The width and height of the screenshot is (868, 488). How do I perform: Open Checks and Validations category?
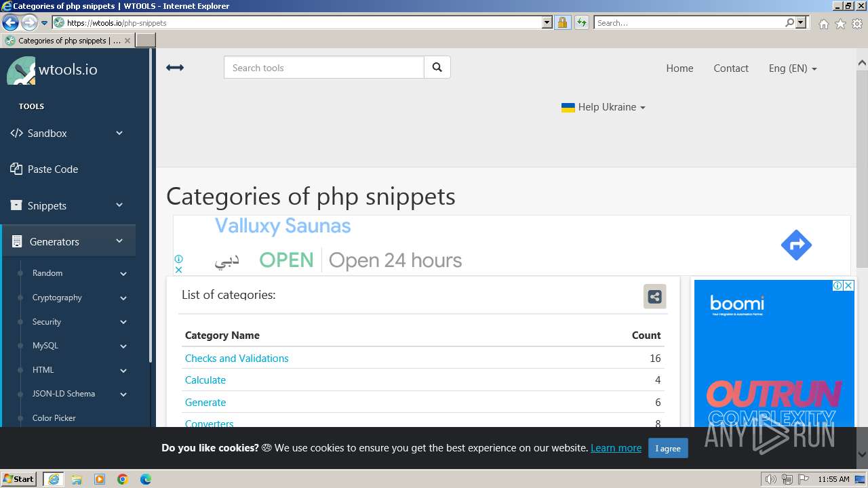(237, 359)
